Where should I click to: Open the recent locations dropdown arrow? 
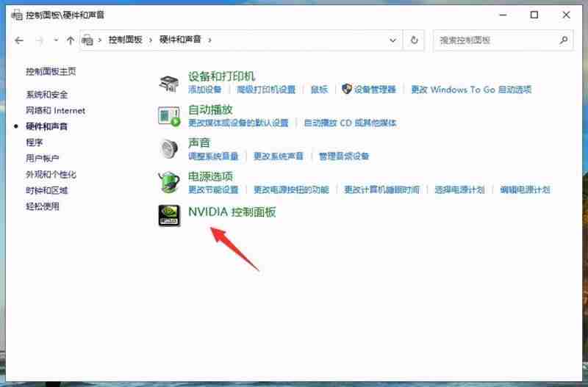pyautogui.click(x=56, y=40)
